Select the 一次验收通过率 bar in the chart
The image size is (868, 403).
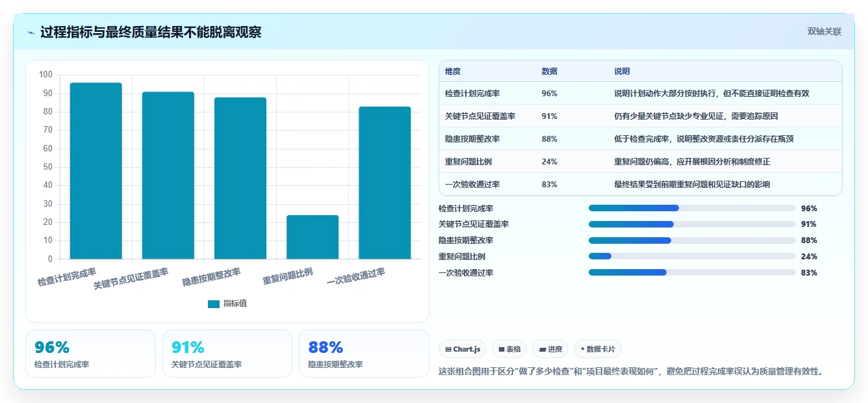[x=385, y=183]
